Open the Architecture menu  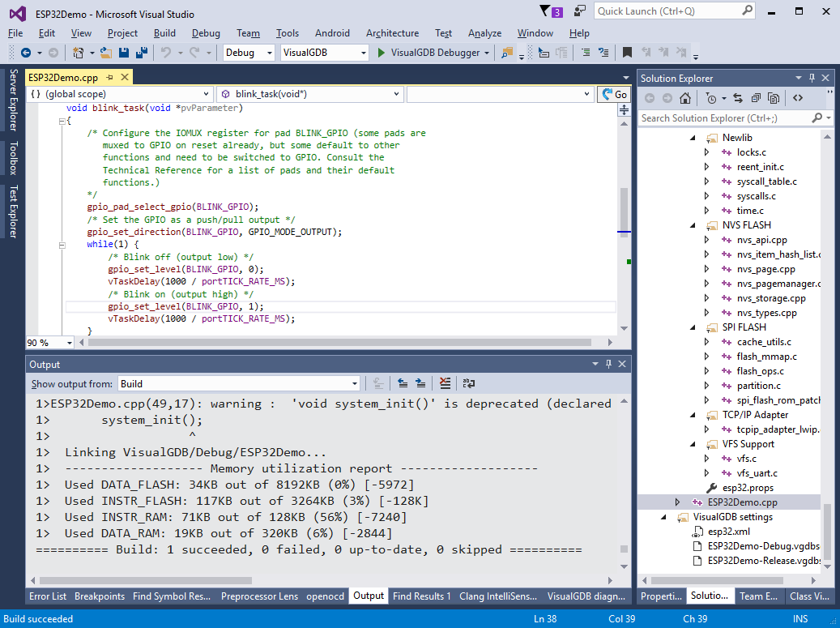coord(392,33)
